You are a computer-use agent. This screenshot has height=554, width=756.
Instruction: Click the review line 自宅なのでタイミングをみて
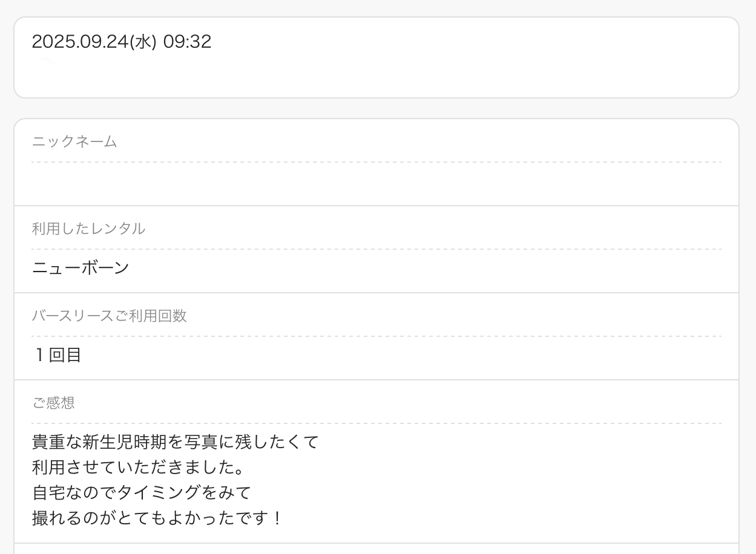pyautogui.click(x=141, y=493)
